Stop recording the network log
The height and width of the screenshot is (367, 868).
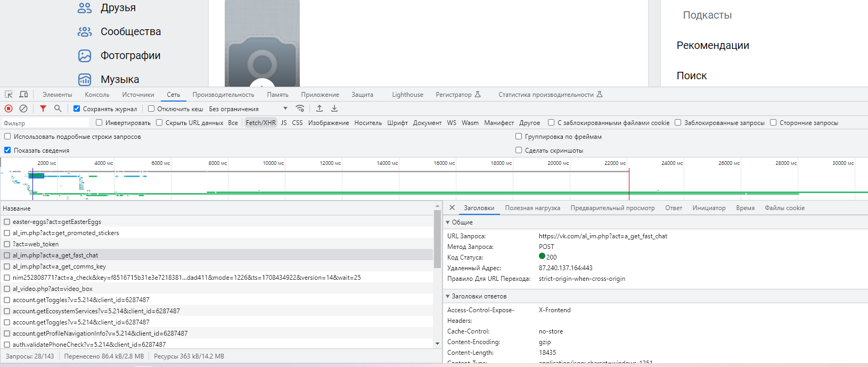pos(9,109)
